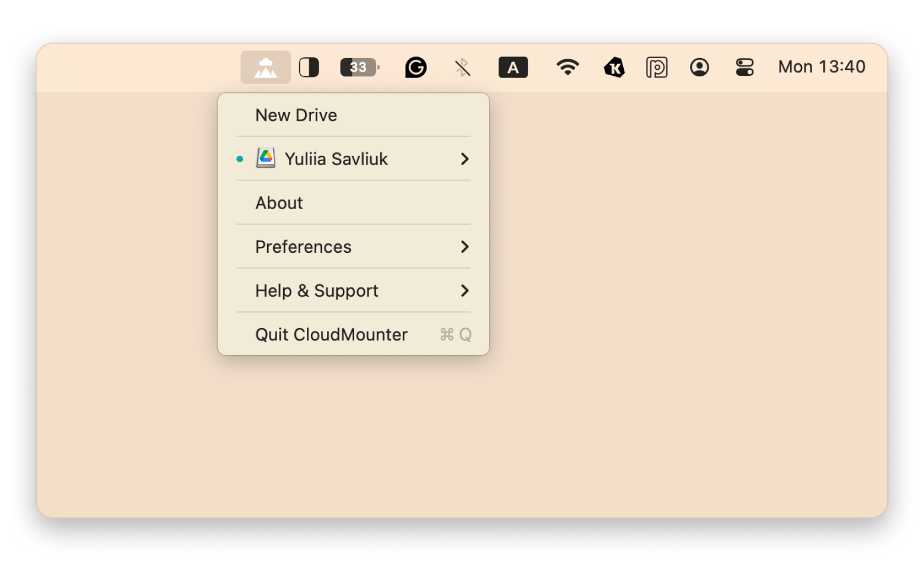924x566 pixels.
Task: Select New Drive from the menu
Action: [296, 115]
